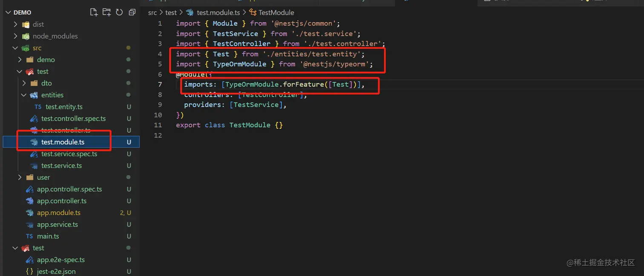The width and height of the screenshot is (644, 276).
Task: Collapse the test folder under src
Action: coord(20,71)
